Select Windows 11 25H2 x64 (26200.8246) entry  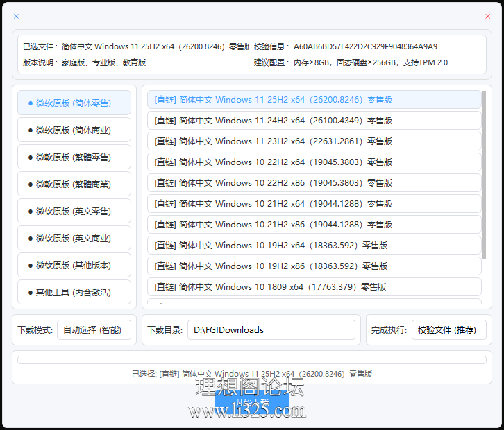coord(314,100)
